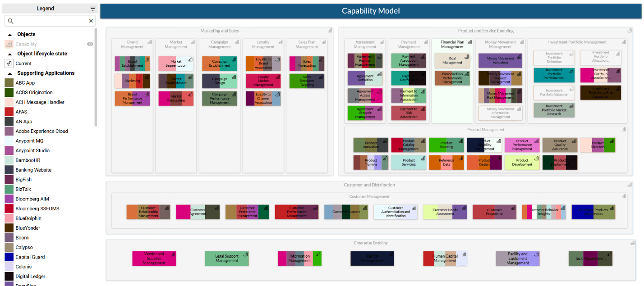Click Product Management group corner icon
Viewport: 644px width, 286px height.
point(624,129)
